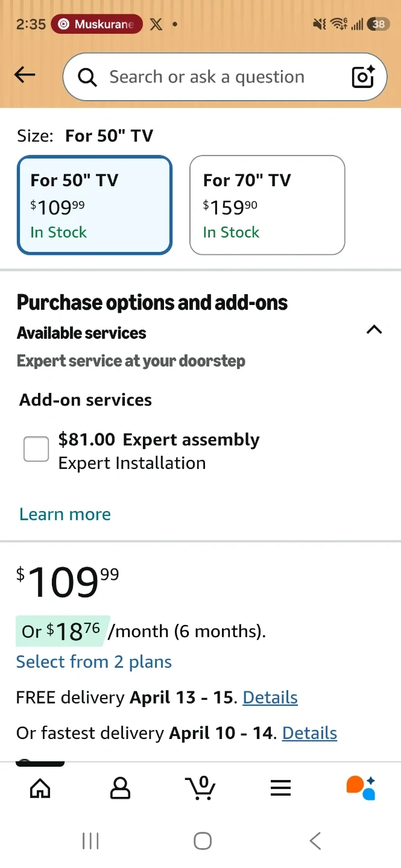
Task: Tap Learn more about services
Action: 65,514
